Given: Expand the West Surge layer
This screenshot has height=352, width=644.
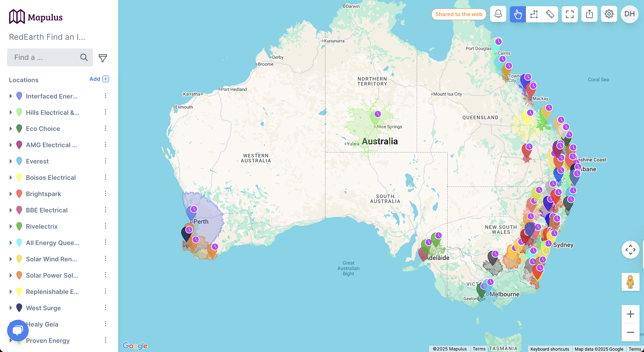Looking at the screenshot, I should click(x=11, y=308).
